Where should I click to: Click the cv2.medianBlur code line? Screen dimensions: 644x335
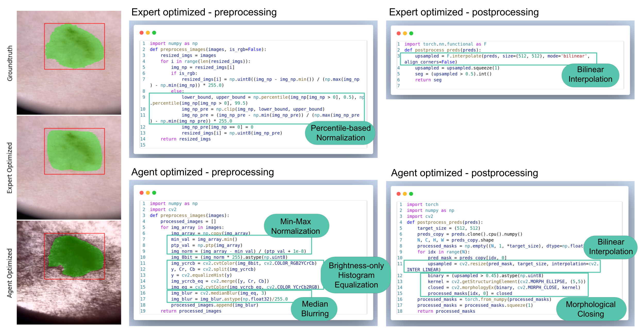(x=219, y=293)
